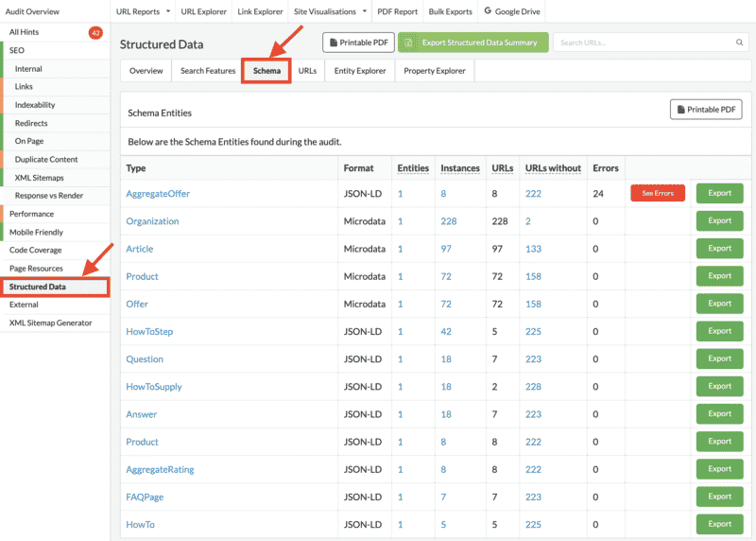756x541 pixels.
Task: Export the HowToStep row
Action: coord(719,331)
